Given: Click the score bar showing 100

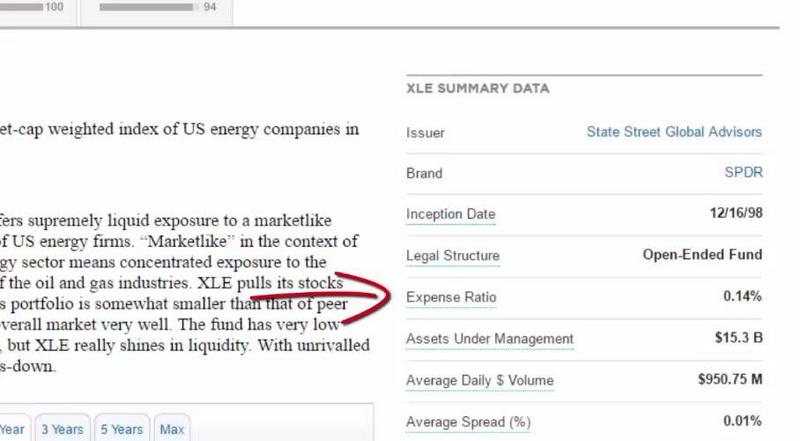Looking at the screenshot, I should point(21,7).
